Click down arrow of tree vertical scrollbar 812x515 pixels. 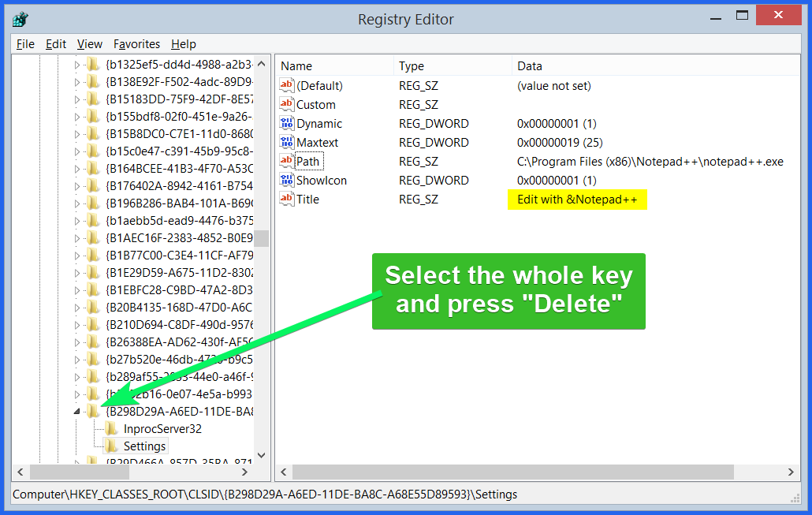click(x=261, y=455)
